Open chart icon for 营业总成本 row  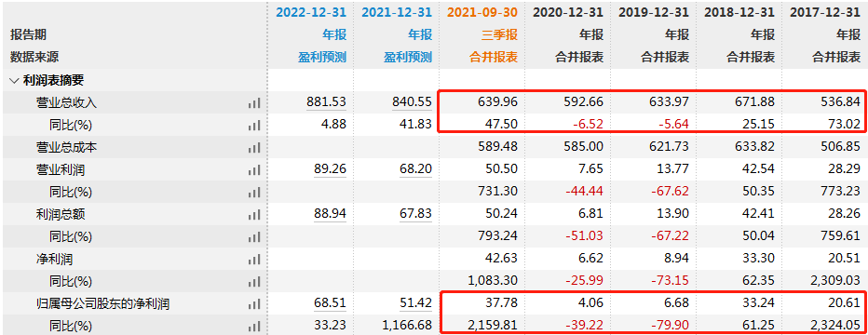[x=254, y=148]
